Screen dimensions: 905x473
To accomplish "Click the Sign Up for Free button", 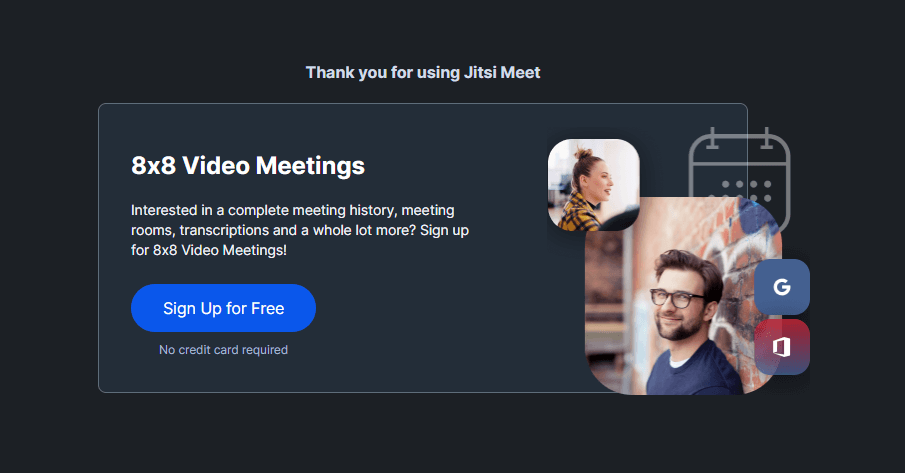I will pyautogui.click(x=223, y=308).
